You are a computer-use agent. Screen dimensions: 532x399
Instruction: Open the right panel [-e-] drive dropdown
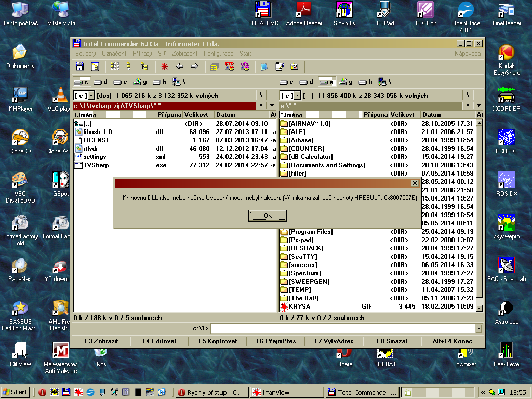click(297, 96)
